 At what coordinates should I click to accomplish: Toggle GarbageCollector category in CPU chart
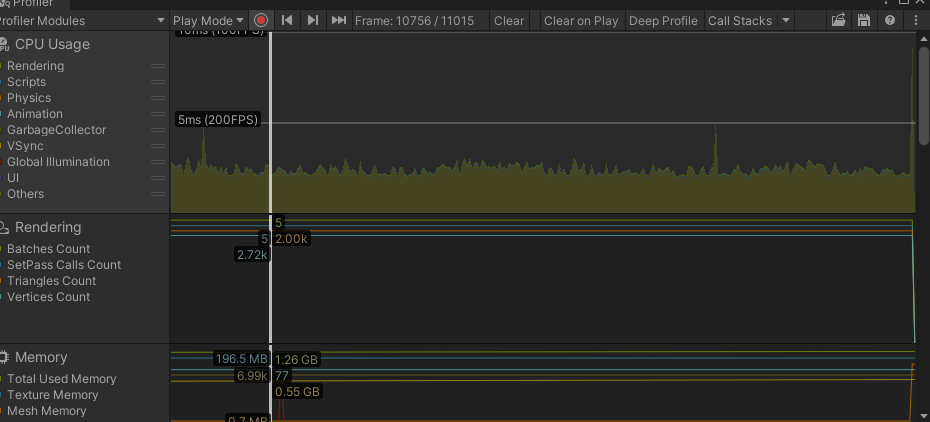56,130
